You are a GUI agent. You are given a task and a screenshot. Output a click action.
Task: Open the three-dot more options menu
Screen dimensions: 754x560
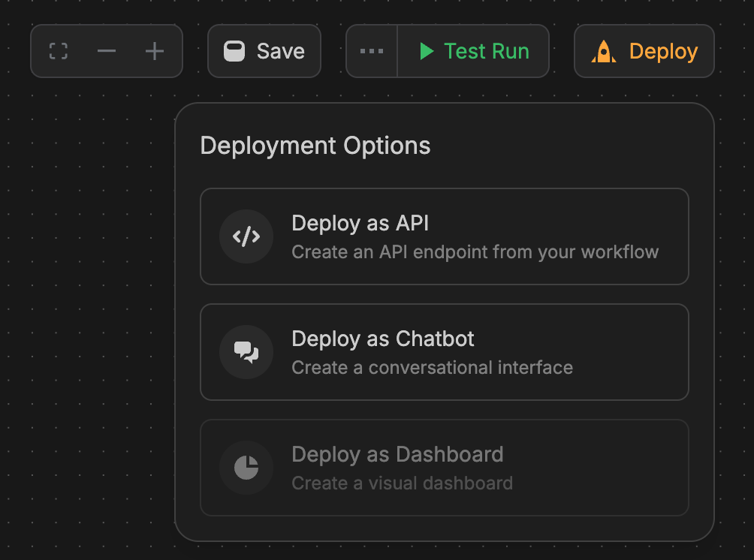(x=372, y=51)
